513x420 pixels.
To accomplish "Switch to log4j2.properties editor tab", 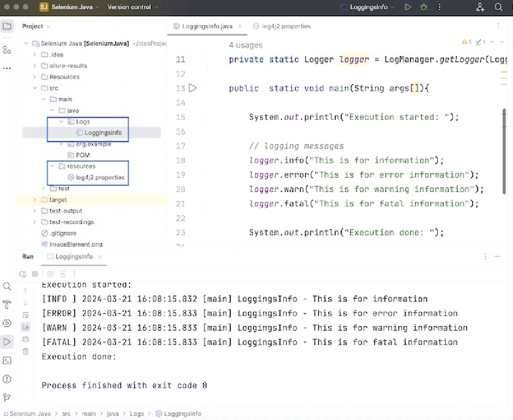I will pos(282,26).
